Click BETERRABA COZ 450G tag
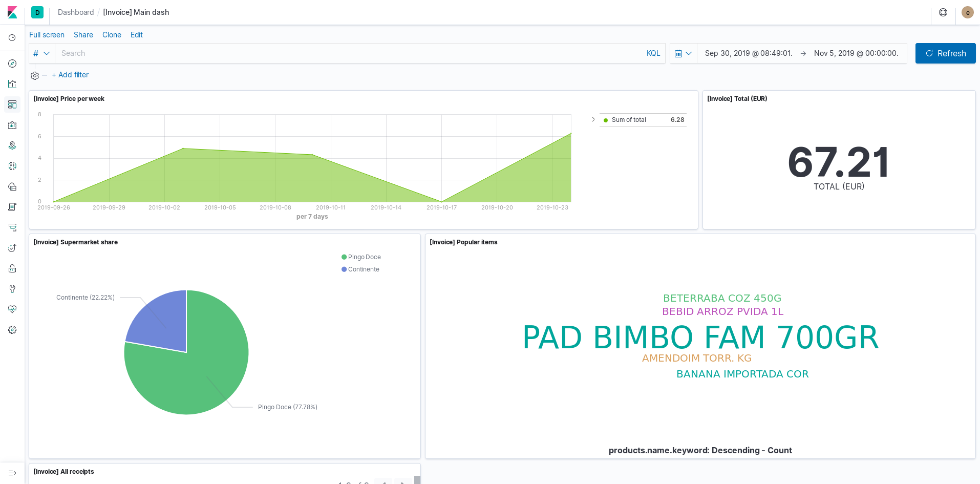Screen dimensions: 980x484 (x=722, y=298)
